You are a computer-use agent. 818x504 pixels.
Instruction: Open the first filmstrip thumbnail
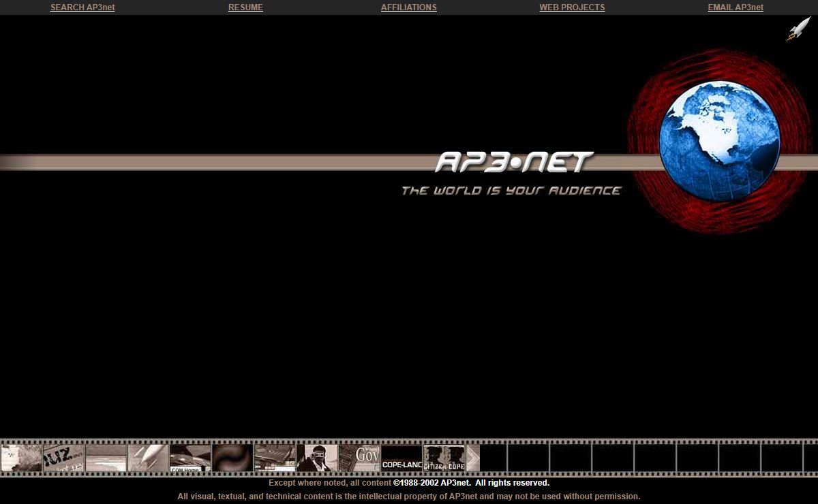(21, 458)
